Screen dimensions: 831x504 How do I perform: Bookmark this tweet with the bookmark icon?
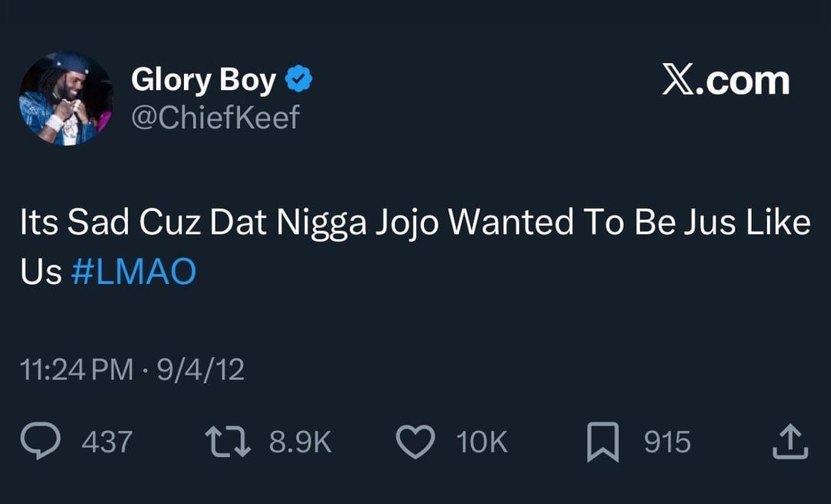(602, 443)
